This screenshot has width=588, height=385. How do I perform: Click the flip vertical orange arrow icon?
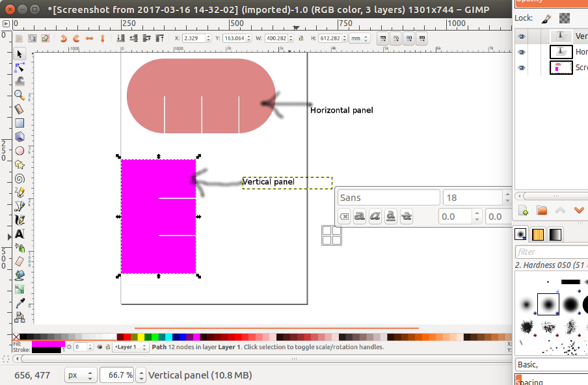click(102, 38)
